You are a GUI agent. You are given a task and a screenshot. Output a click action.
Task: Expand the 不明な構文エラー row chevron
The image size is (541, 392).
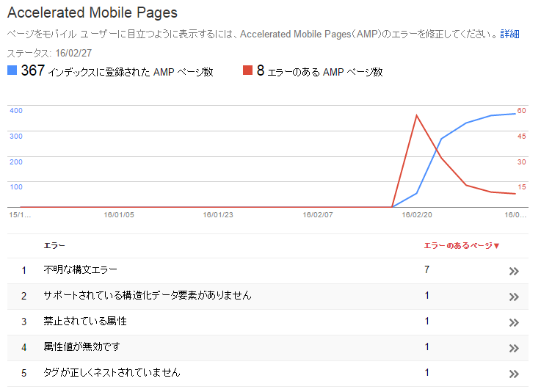click(x=514, y=271)
